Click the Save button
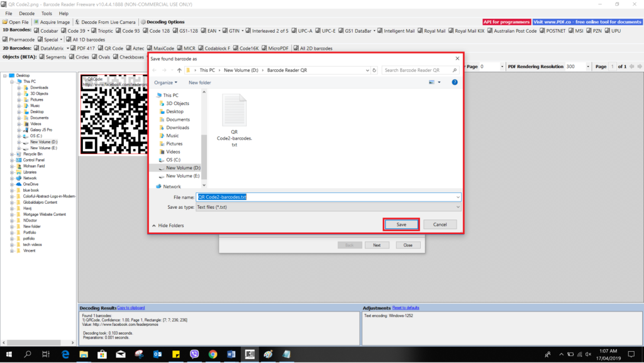The height and width of the screenshot is (363, 644). pos(401,225)
